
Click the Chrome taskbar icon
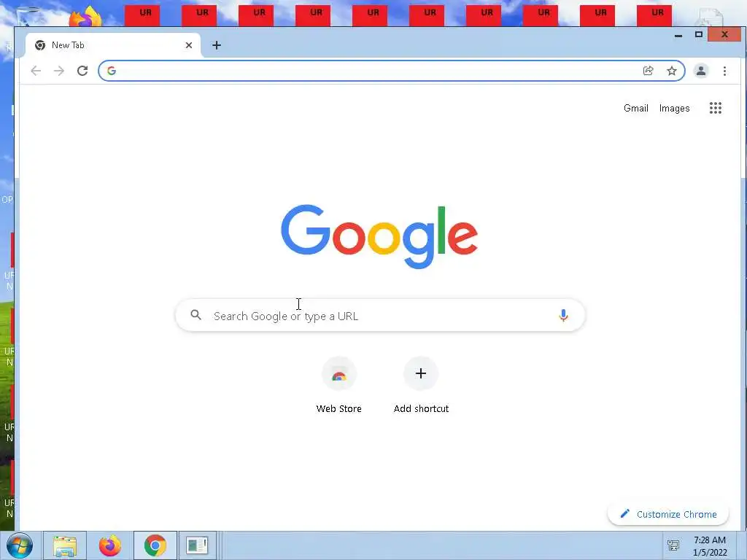pyautogui.click(x=155, y=545)
